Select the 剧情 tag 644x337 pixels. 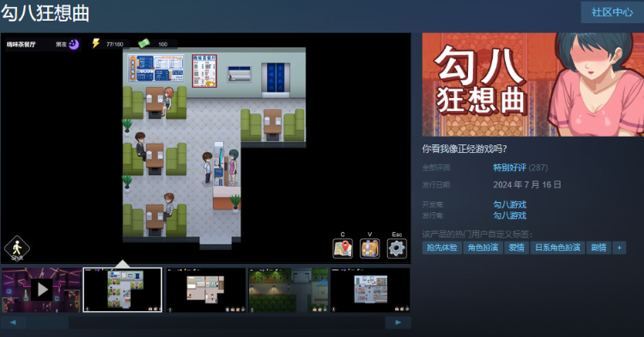tap(598, 248)
